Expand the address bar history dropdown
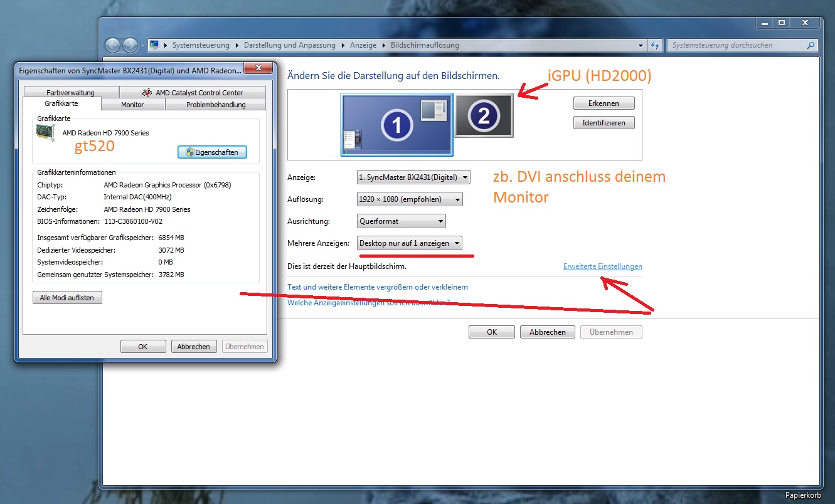This screenshot has width=835, height=504. 640,45
